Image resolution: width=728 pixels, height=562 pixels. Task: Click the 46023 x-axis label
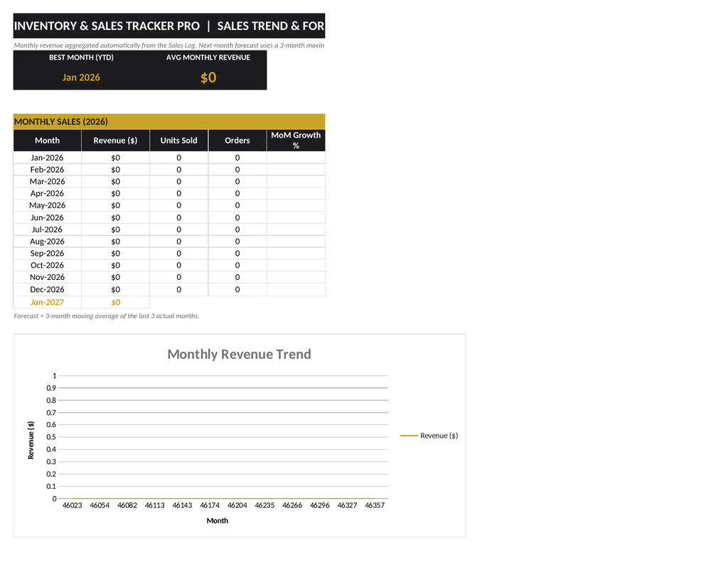coord(73,505)
